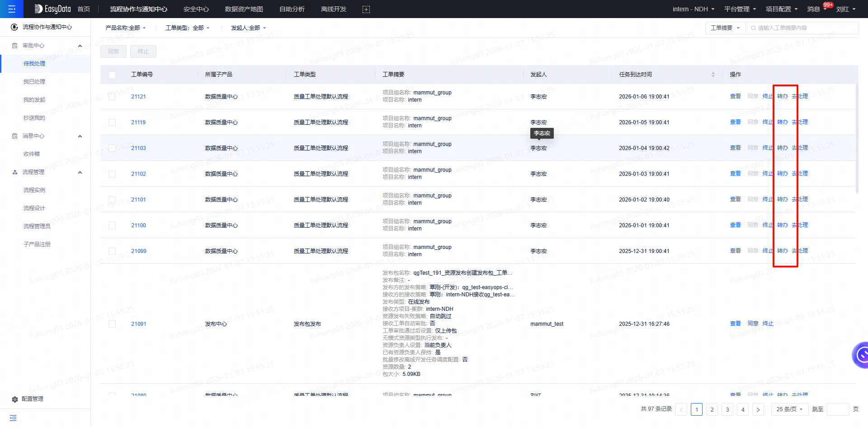This screenshot has width=868, height=427.
Task: Click 转办 for ticket 21103
Action: (783, 148)
